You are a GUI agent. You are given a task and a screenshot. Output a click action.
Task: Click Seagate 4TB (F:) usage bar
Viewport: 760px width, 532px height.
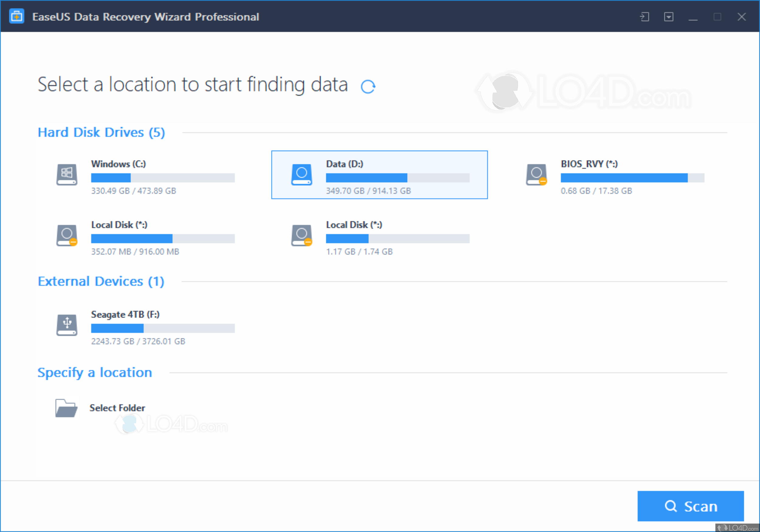pos(163,328)
